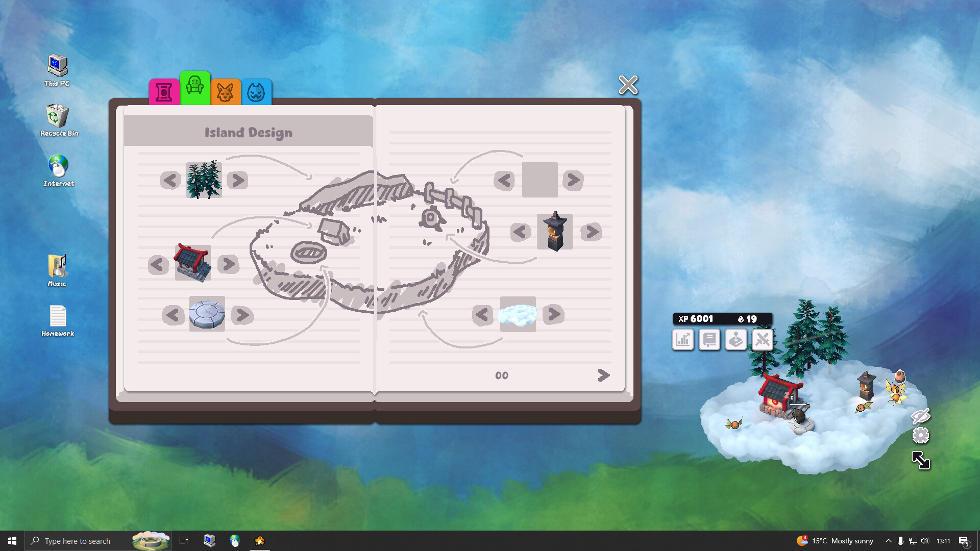Image resolution: width=980 pixels, height=551 pixels.
Task: Switch to the green furniture tab
Action: [x=195, y=88]
